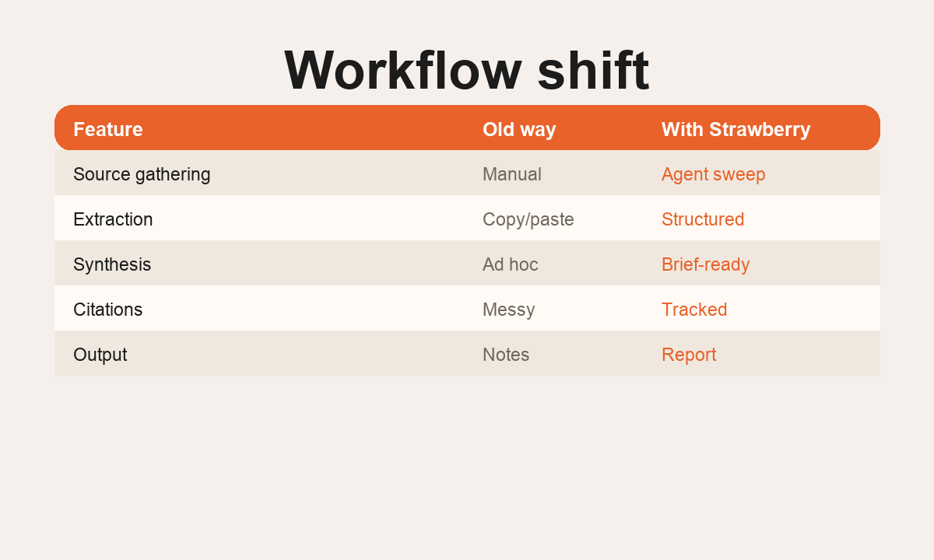Select the Old way column header
Viewport: 934px width, 560px height.
pos(519,129)
